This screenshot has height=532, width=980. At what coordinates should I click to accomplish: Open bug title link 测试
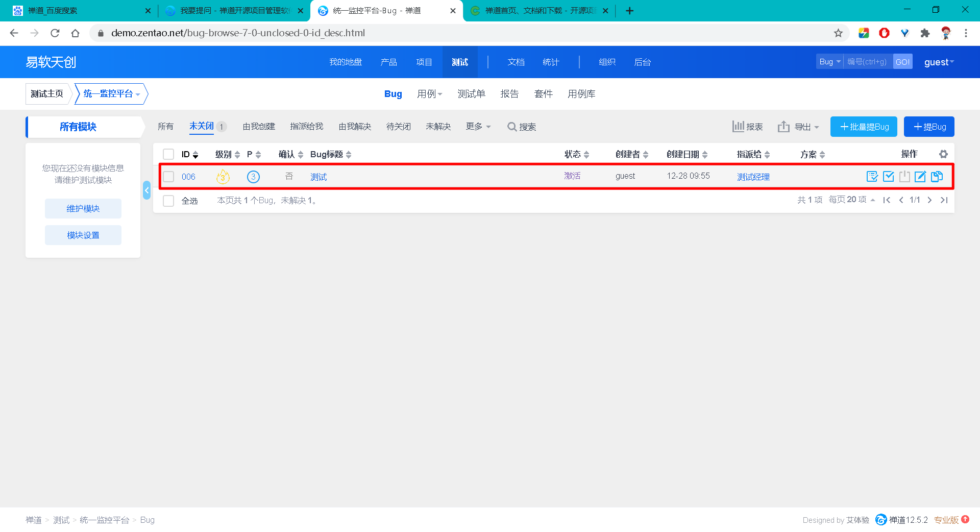(318, 177)
